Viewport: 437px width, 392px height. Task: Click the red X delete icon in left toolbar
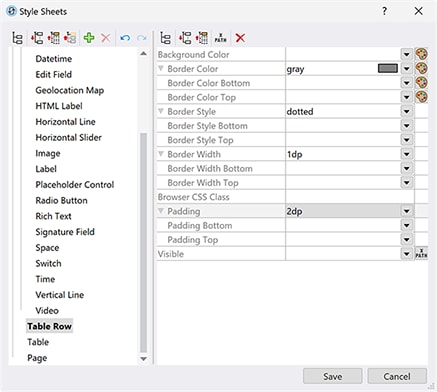point(106,38)
